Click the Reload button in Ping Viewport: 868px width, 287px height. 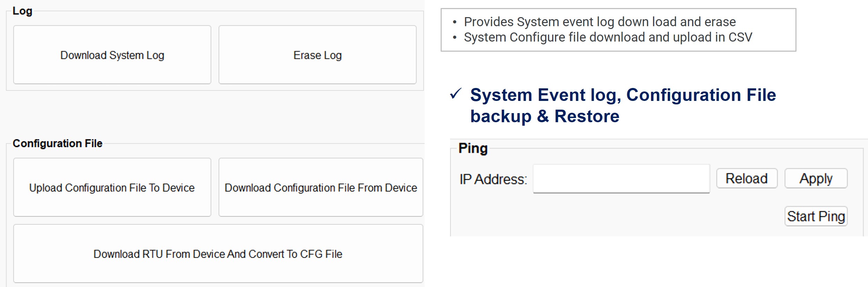[747, 178]
